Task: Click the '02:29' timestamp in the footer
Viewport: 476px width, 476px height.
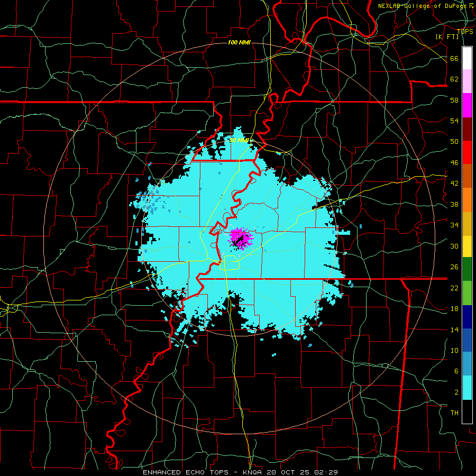Action: [x=327, y=472]
